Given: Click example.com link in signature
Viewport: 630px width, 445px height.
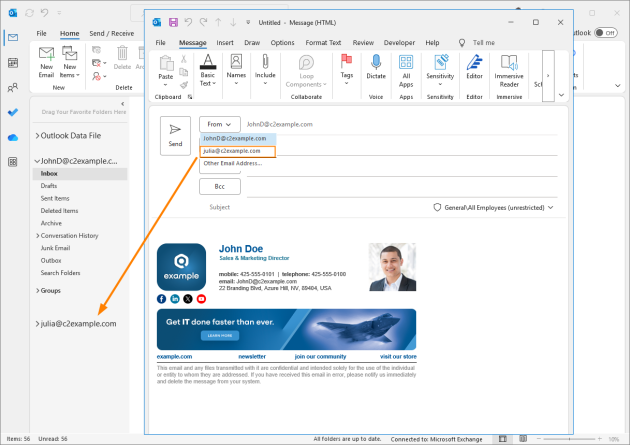Looking at the screenshot, I should [x=174, y=357].
